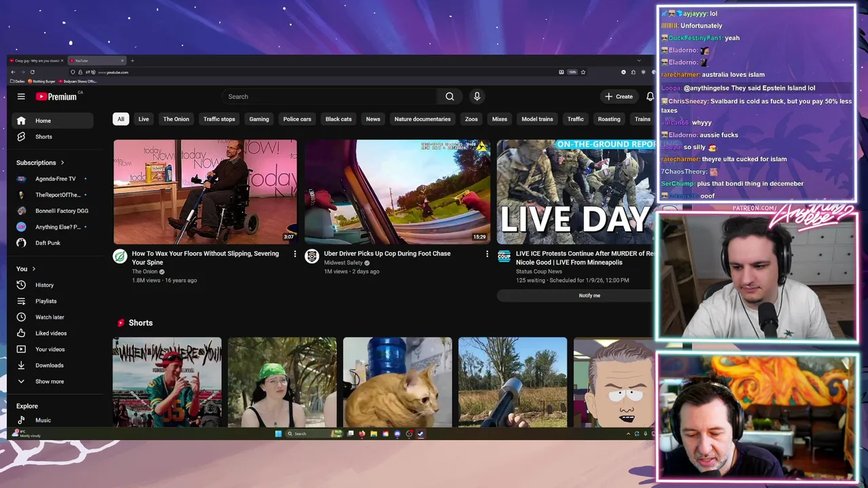Expand Show more in the sidebar
Viewport: 868px width, 488px height.
point(53,382)
